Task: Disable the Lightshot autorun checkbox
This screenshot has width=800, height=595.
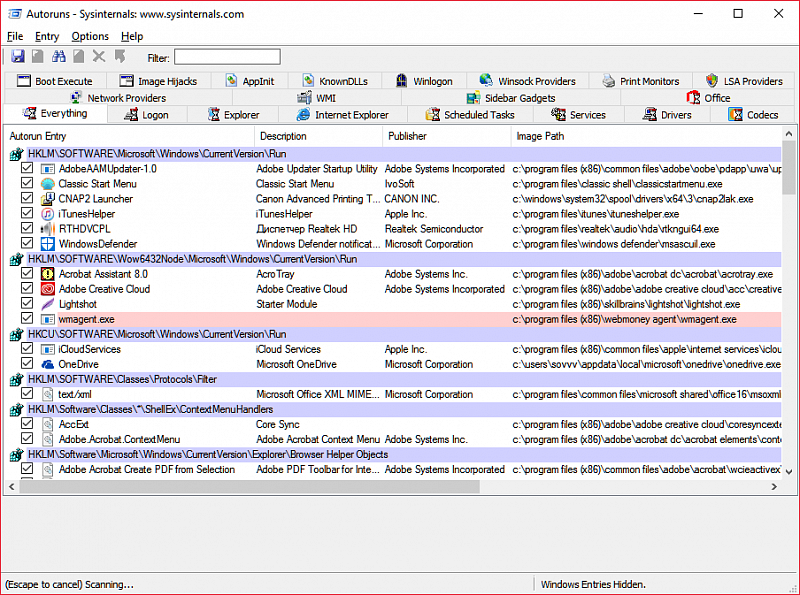Action: click(27, 304)
